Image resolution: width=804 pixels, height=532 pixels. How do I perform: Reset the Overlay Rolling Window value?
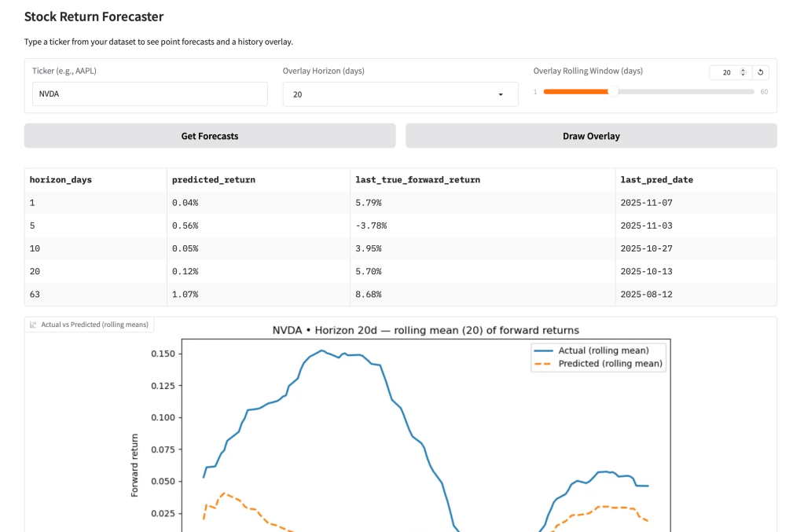(x=760, y=72)
